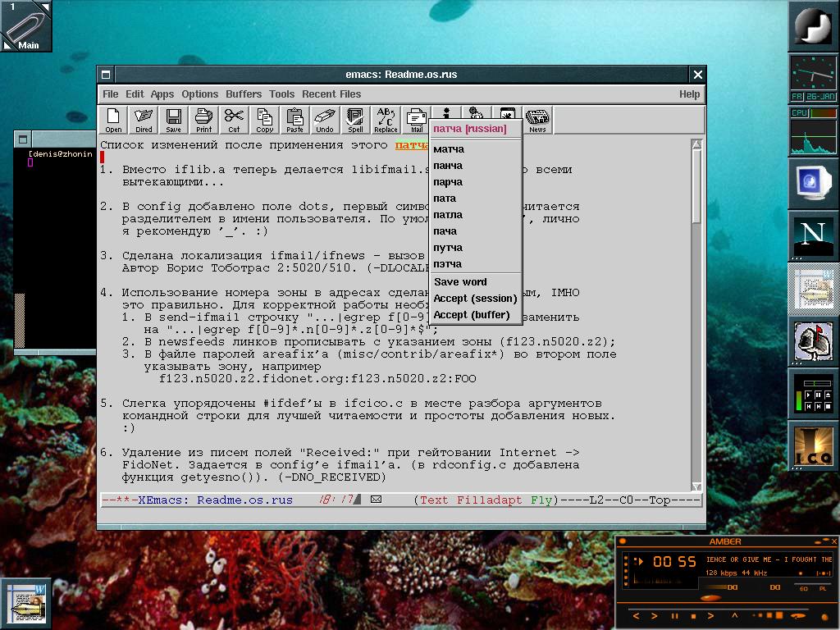
Task: Toggle the PL playlist button in Amber
Action: tap(821, 588)
